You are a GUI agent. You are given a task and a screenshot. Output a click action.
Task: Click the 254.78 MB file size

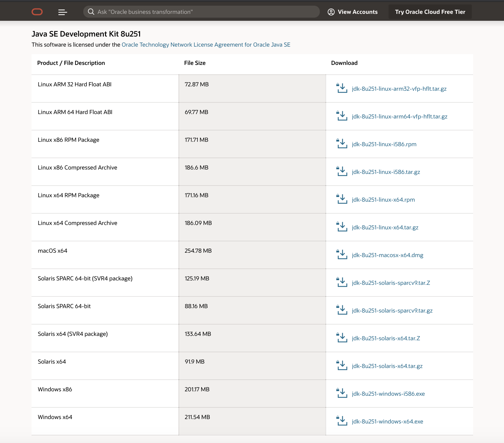[198, 251]
